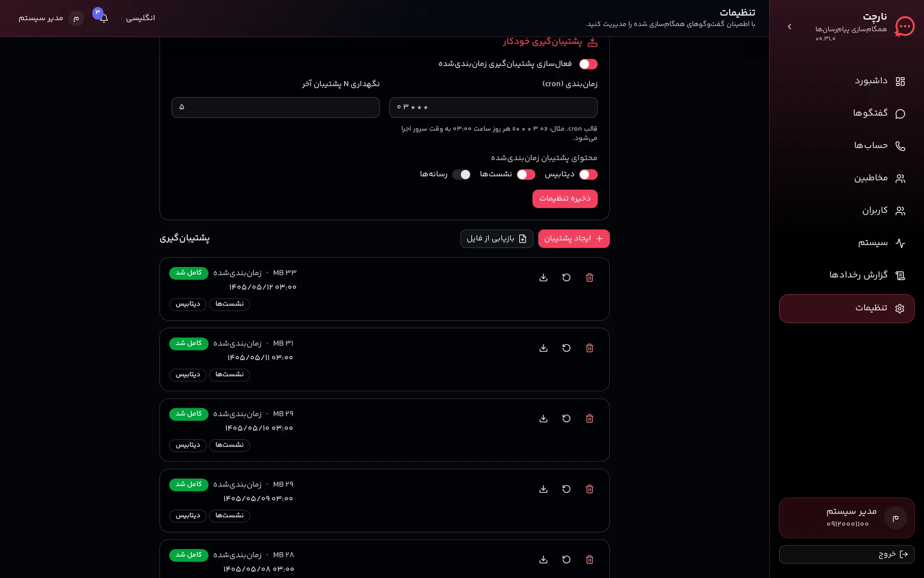Viewport: 924px width, 578px height.
Task: Delete the 1405/05/12 backup
Action: pyautogui.click(x=590, y=277)
